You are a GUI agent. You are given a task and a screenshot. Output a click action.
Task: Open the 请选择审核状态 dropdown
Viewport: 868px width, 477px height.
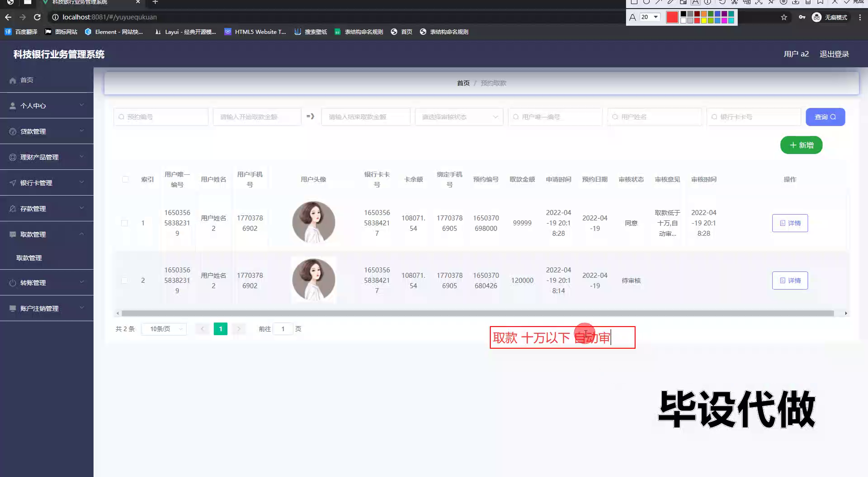[x=459, y=117]
